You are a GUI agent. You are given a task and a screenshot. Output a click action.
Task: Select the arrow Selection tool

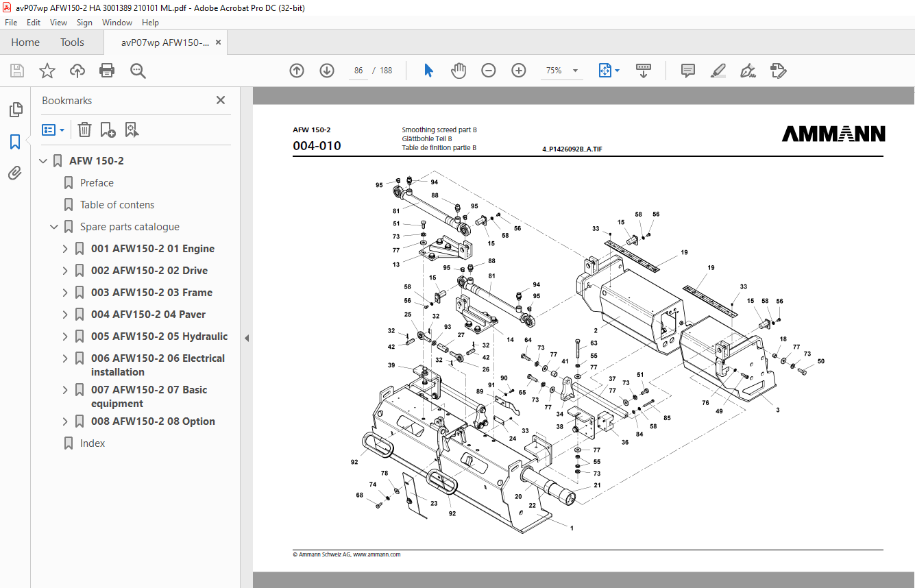(429, 71)
